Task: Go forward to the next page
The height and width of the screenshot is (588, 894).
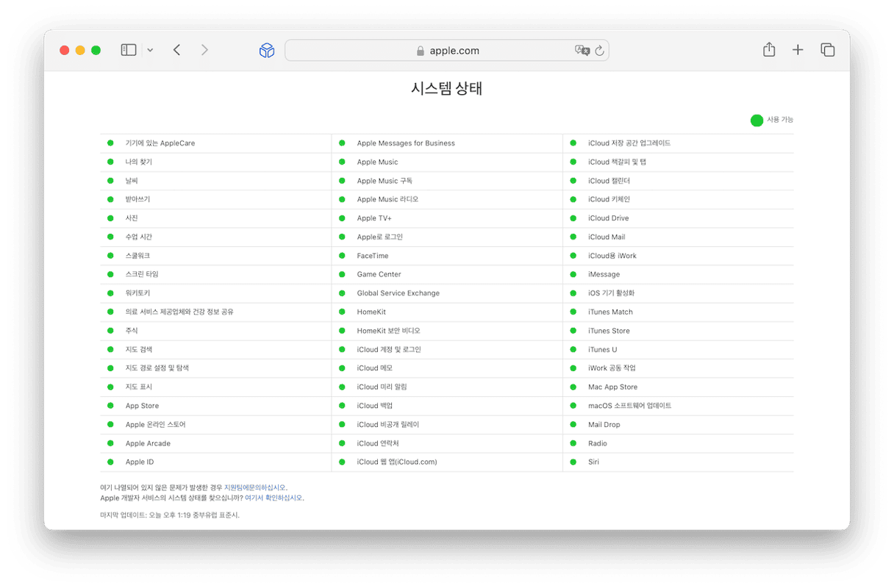Action: point(204,50)
